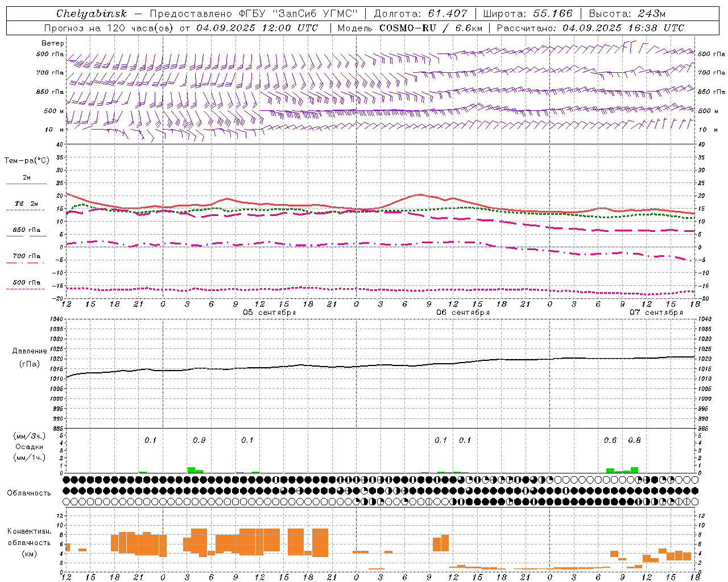
Task: Click the 'Конвективн.' convective cloud label
Action: click(x=29, y=531)
